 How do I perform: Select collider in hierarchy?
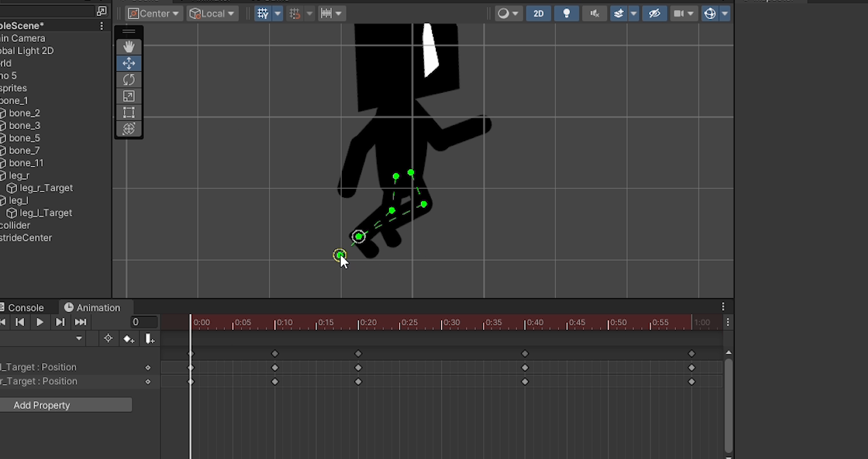tap(15, 225)
